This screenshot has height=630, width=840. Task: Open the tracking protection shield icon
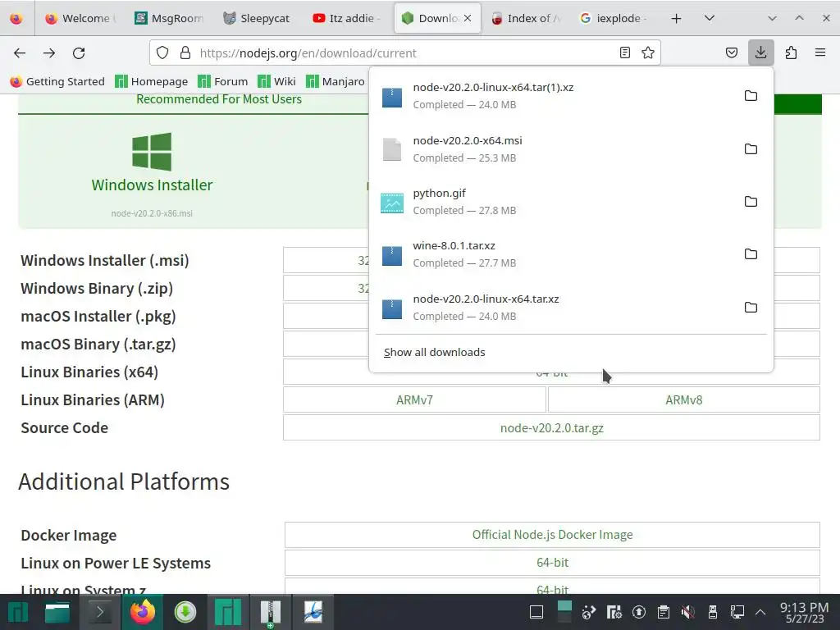[162, 52]
